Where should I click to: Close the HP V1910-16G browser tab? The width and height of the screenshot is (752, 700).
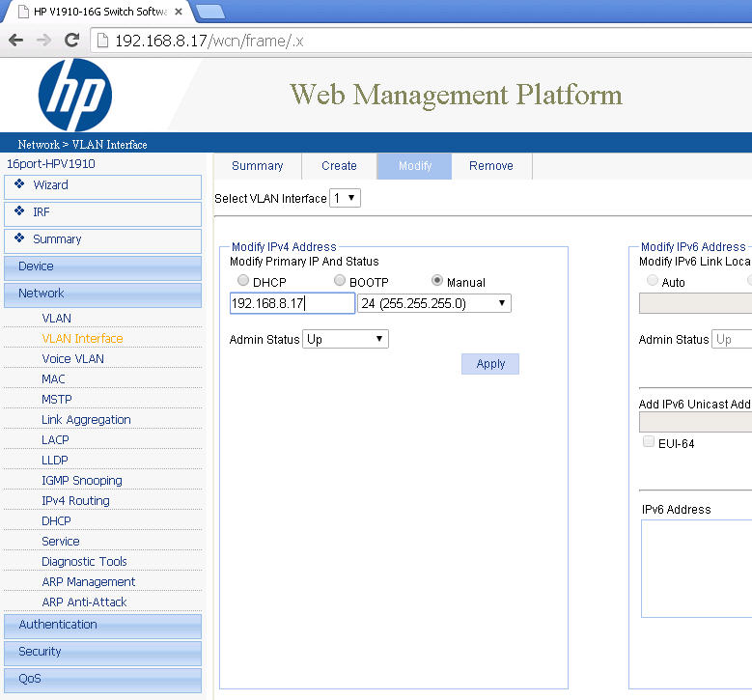pos(178,12)
